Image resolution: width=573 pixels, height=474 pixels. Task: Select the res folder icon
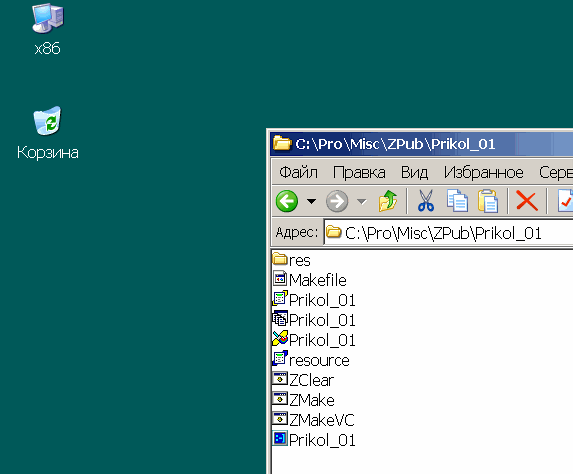pos(280,259)
